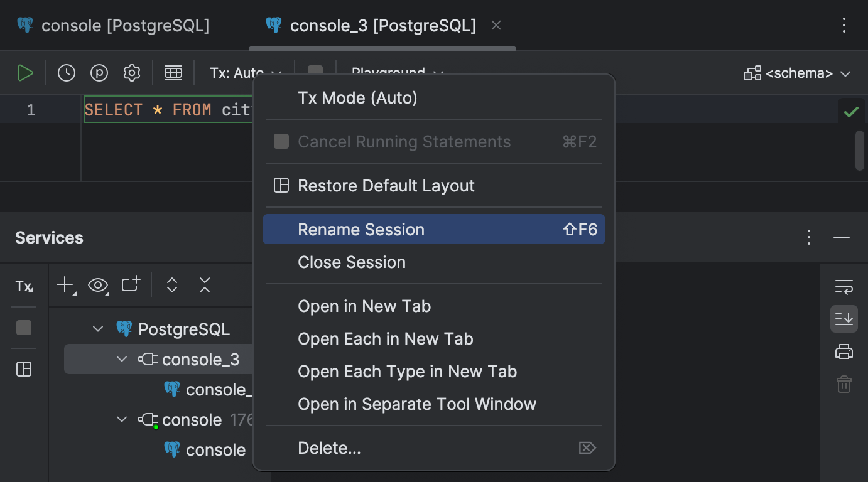Open query history via the clock icon
Screen dimensions: 868x482
pyautogui.click(x=66, y=72)
